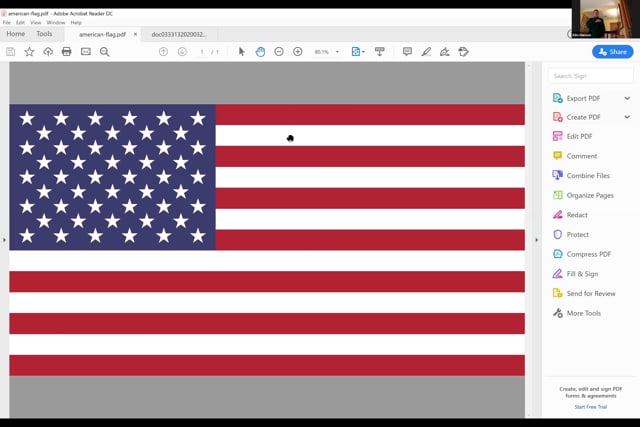Select the highlighter pen tool
This screenshot has height=427, width=640.
click(x=426, y=52)
